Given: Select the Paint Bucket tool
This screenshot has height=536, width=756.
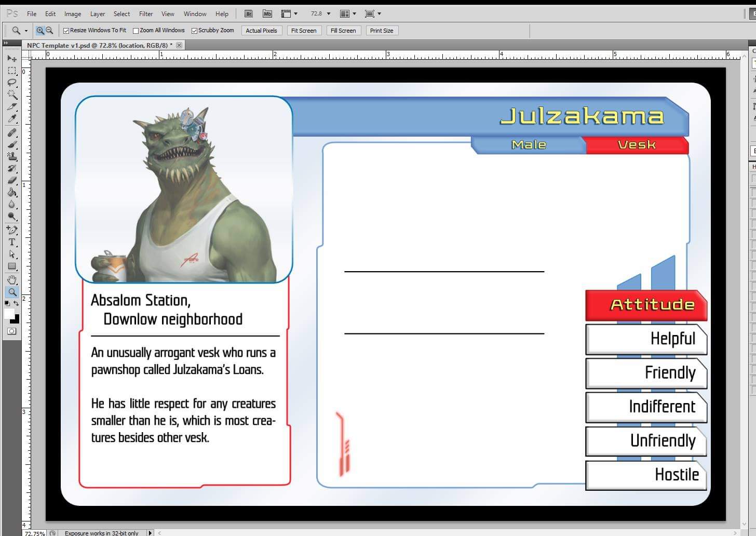Looking at the screenshot, I should (11, 193).
